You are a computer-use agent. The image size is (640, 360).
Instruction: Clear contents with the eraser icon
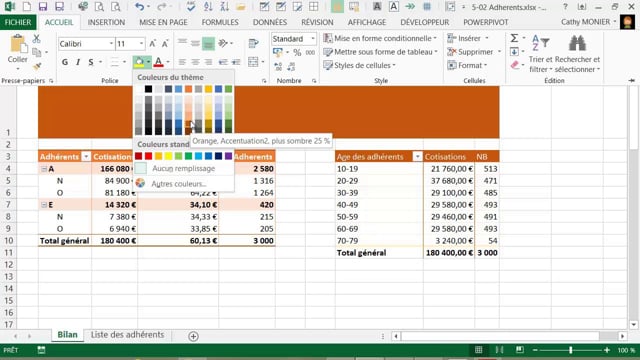click(x=515, y=65)
